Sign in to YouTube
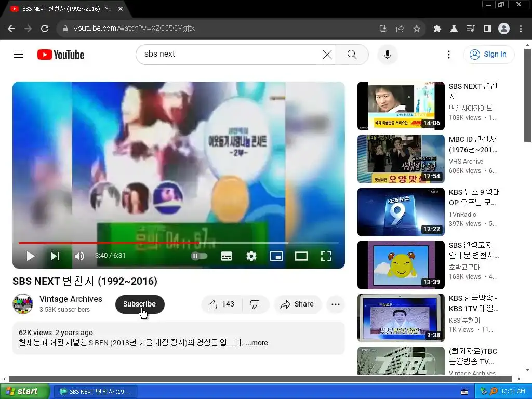 488,54
